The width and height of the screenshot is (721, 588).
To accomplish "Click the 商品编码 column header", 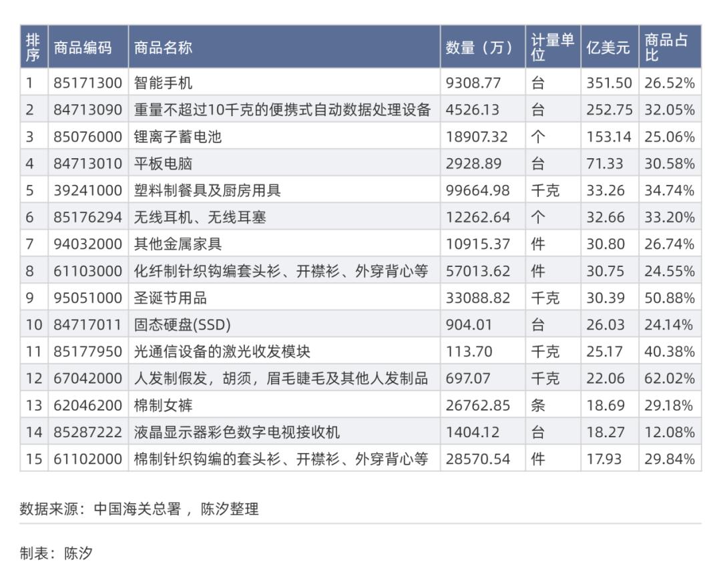I will click(x=83, y=46).
